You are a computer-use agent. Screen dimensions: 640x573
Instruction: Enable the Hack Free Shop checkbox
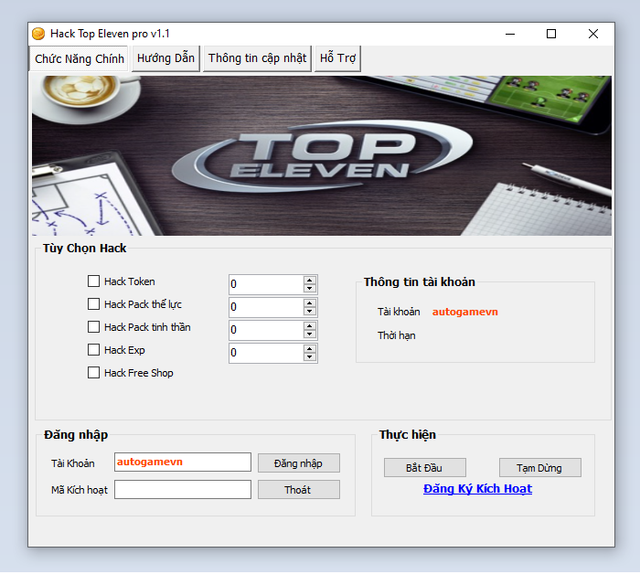[94, 373]
